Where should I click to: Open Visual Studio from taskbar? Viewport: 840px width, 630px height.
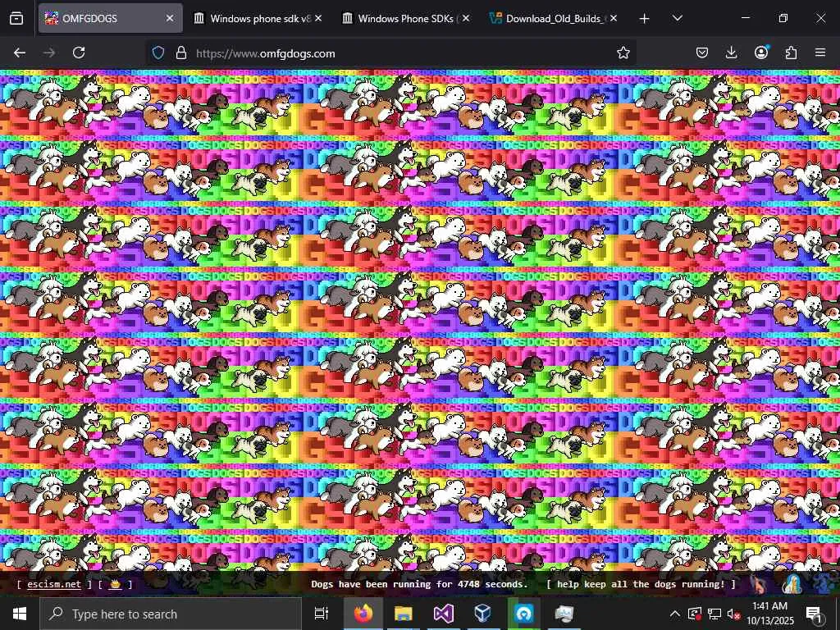point(444,614)
